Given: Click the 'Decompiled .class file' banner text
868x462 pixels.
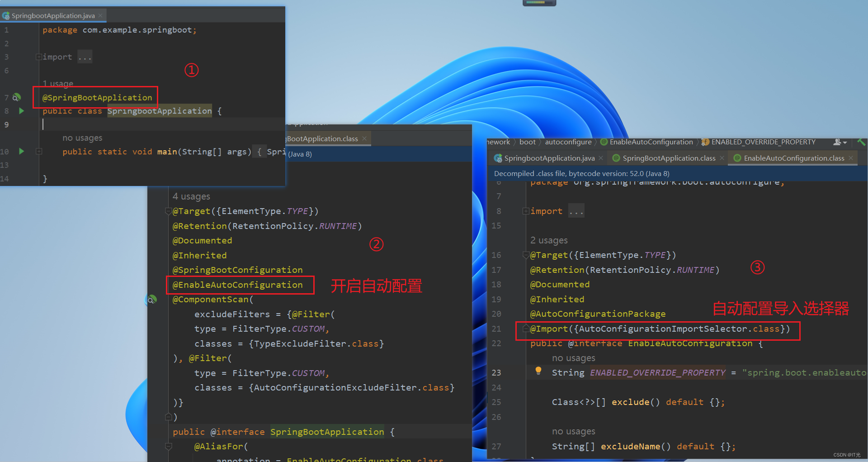Looking at the screenshot, I should [581, 174].
